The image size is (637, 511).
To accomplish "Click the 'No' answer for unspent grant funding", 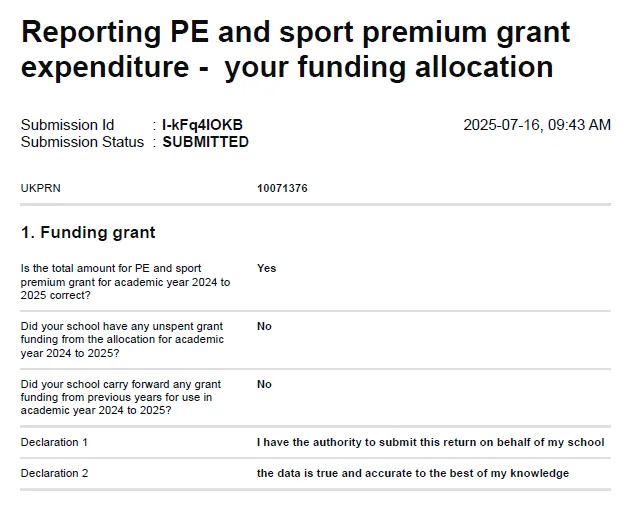I will pos(264,326).
